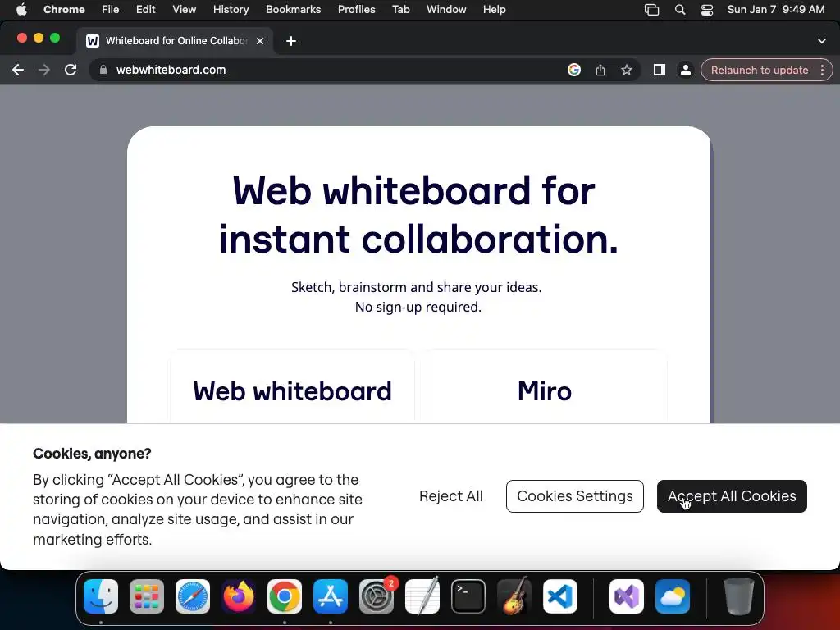Image resolution: width=840 pixels, height=630 pixels.
Task: Click the share page icon
Action: point(600,70)
